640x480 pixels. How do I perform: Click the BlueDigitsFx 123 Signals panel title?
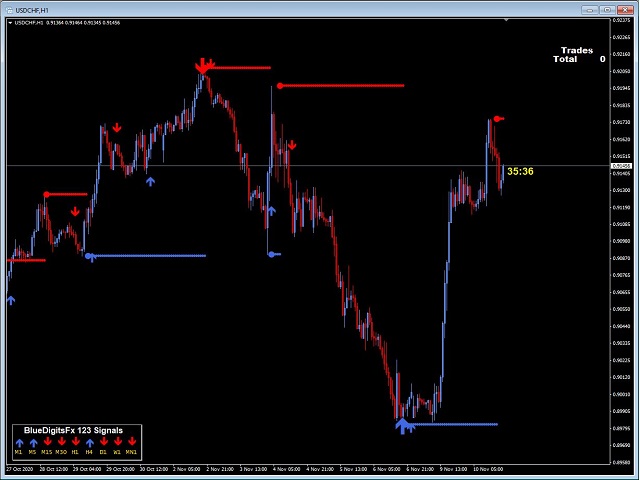point(73,430)
